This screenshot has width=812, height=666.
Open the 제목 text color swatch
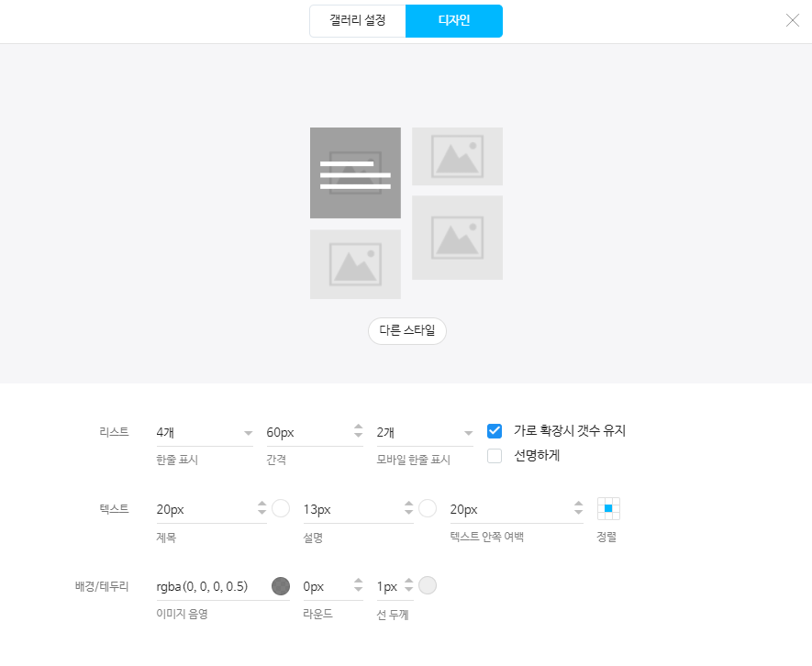point(281,508)
